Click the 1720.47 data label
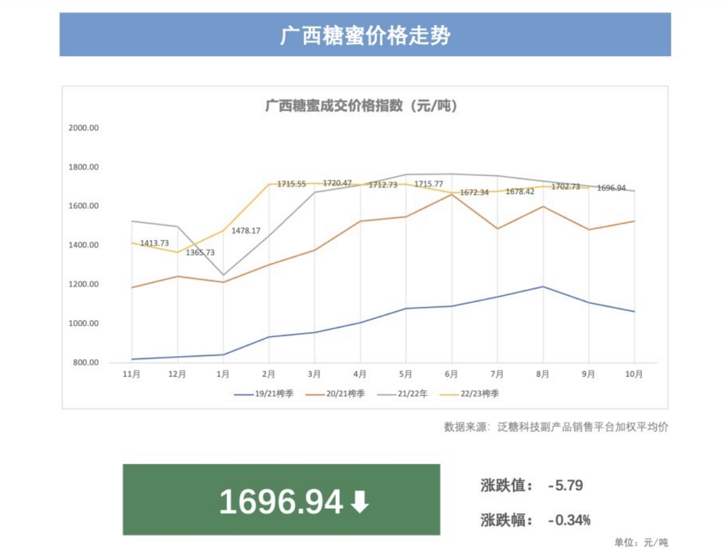728x560 pixels. tap(337, 183)
